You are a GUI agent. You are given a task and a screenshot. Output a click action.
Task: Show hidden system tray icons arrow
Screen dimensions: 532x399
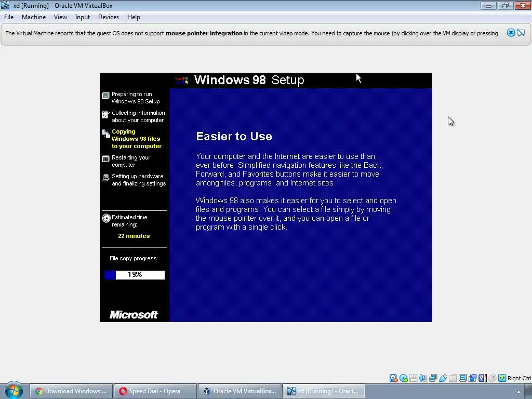(518, 392)
